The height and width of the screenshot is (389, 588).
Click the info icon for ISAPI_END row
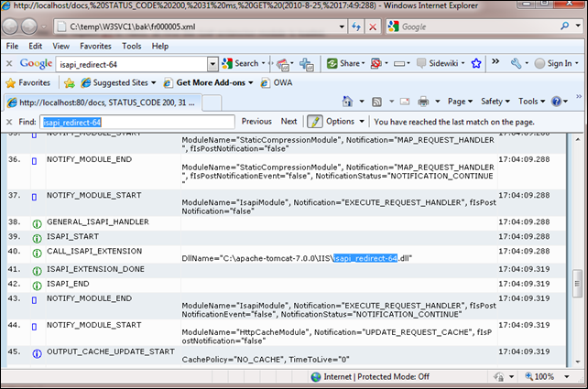point(37,286)
